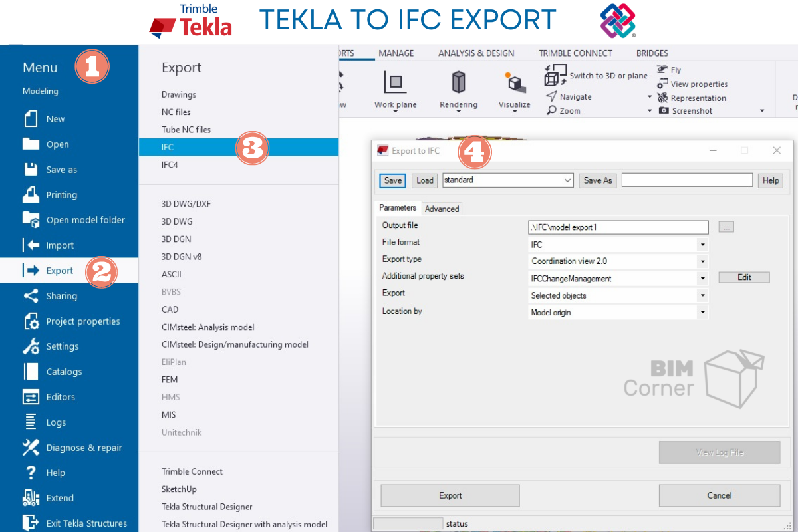This screenshot has height=532, width=798.
Task: Click the Settings wrench icon
Action: point(31,346)
